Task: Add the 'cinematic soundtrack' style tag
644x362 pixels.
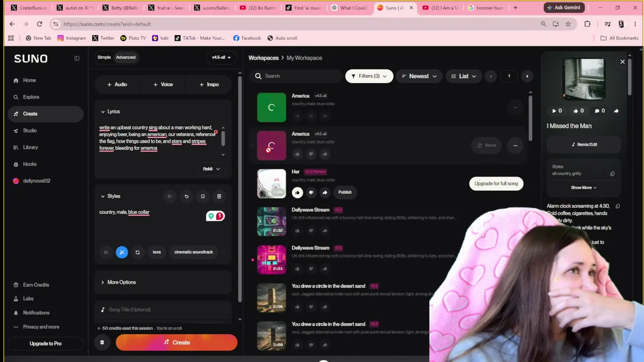Action: (194, 252)
